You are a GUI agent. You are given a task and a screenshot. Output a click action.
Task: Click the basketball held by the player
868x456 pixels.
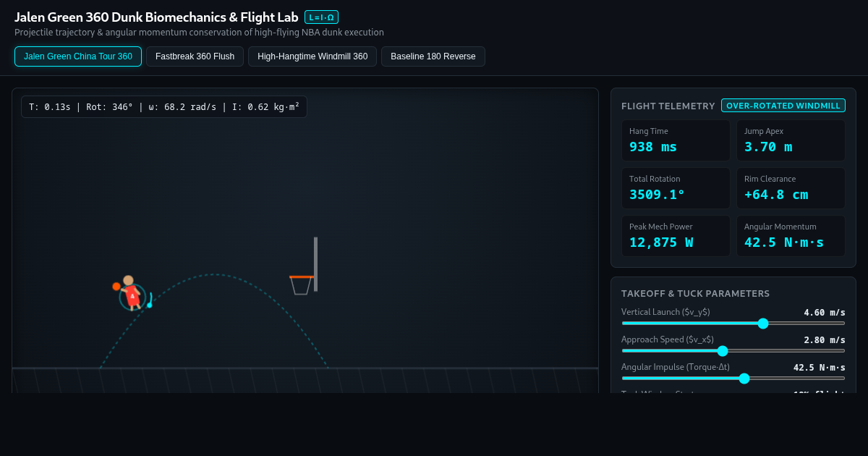pyautogui.click(x=116, y=287)
